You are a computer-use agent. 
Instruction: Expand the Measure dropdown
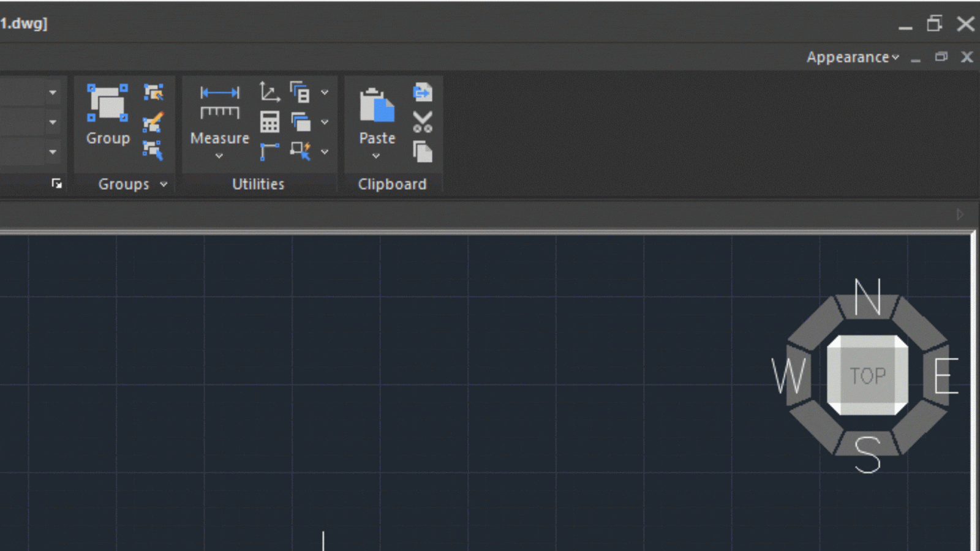[219, 155]
